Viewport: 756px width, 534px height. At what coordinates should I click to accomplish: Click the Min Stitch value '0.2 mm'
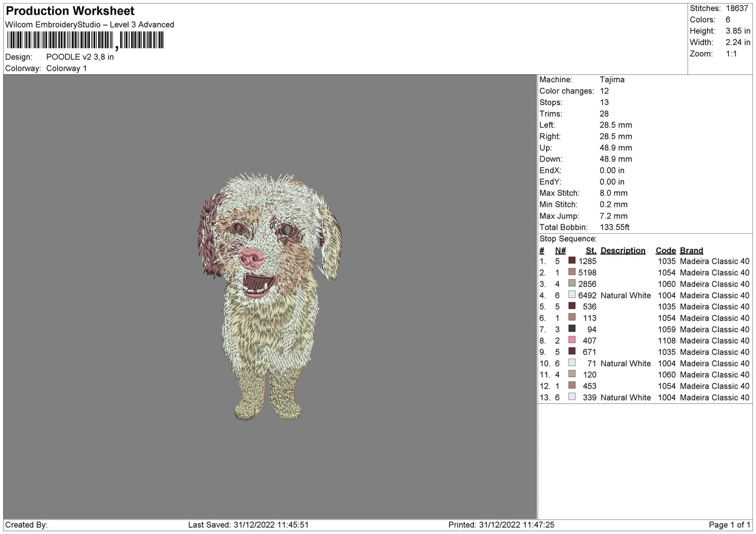click(614, 204)
